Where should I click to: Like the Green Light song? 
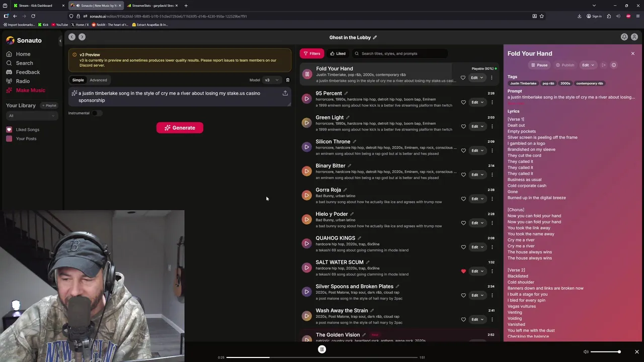point(463,126)
